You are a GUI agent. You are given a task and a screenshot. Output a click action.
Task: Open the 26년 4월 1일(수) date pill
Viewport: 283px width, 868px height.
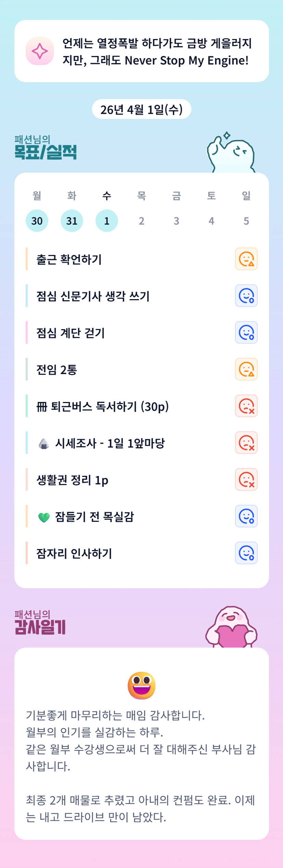tap(141, 109)
